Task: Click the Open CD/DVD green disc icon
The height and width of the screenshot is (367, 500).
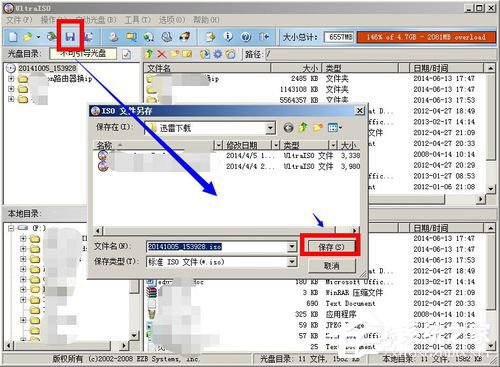Action: pos(51,37)
